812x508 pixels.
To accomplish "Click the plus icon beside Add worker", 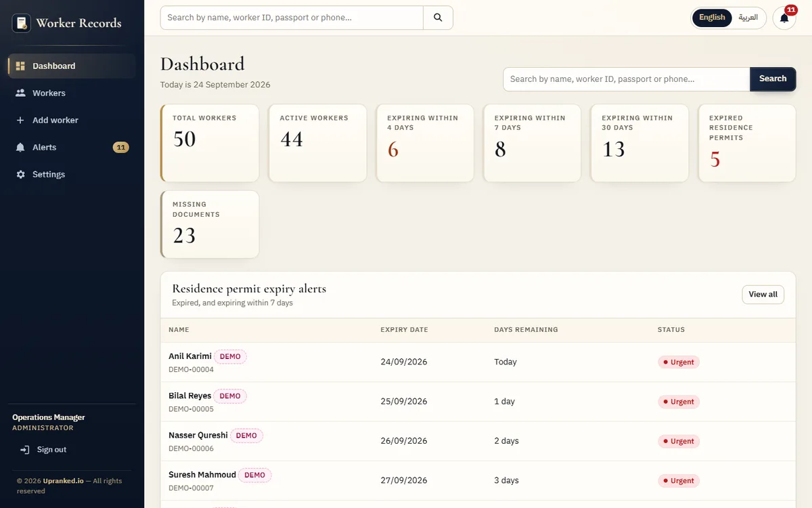I will (x=20, y=120).
